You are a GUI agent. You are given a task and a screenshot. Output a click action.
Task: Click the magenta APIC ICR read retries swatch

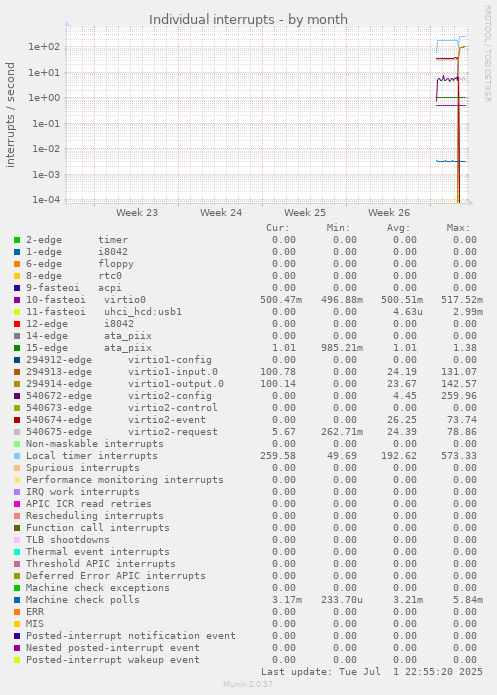[x=17, y=504]
